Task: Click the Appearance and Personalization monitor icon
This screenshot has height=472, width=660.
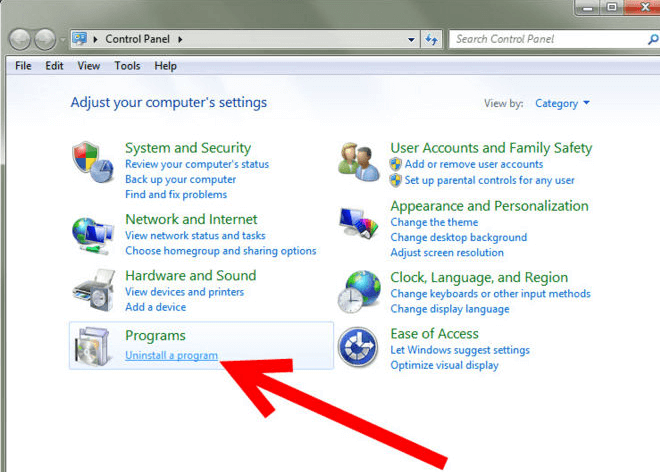Action: pos(359,223)
